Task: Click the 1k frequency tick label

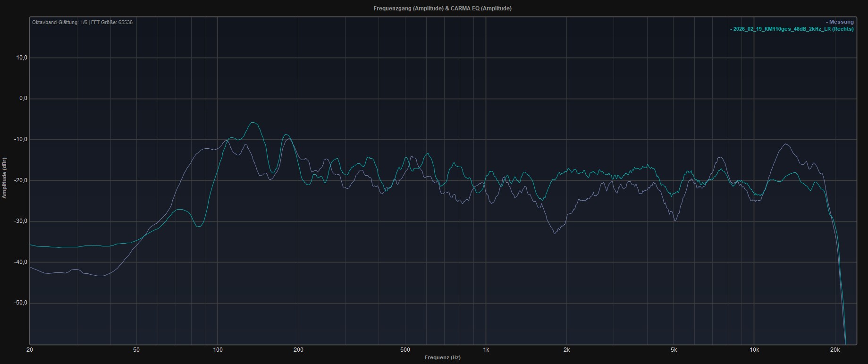Action: [x=486, y=350]
